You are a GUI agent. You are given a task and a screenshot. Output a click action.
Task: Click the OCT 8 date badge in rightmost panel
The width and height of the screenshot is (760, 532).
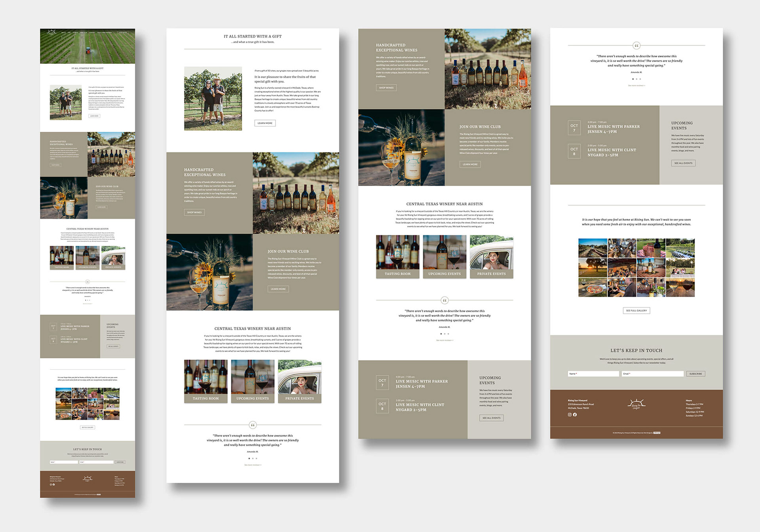tap(574, 151)
